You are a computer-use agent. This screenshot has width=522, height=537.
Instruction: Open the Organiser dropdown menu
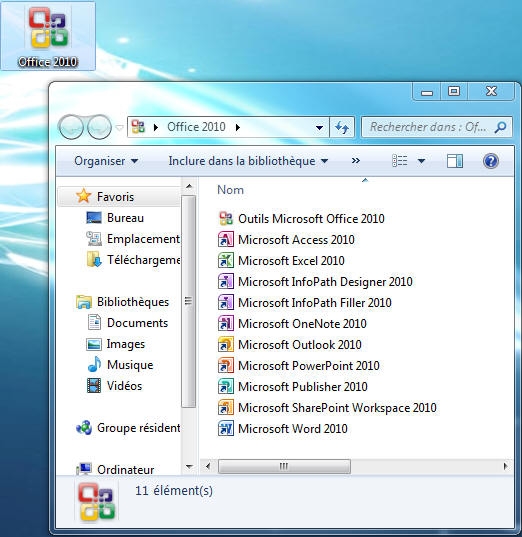[106, 161]
